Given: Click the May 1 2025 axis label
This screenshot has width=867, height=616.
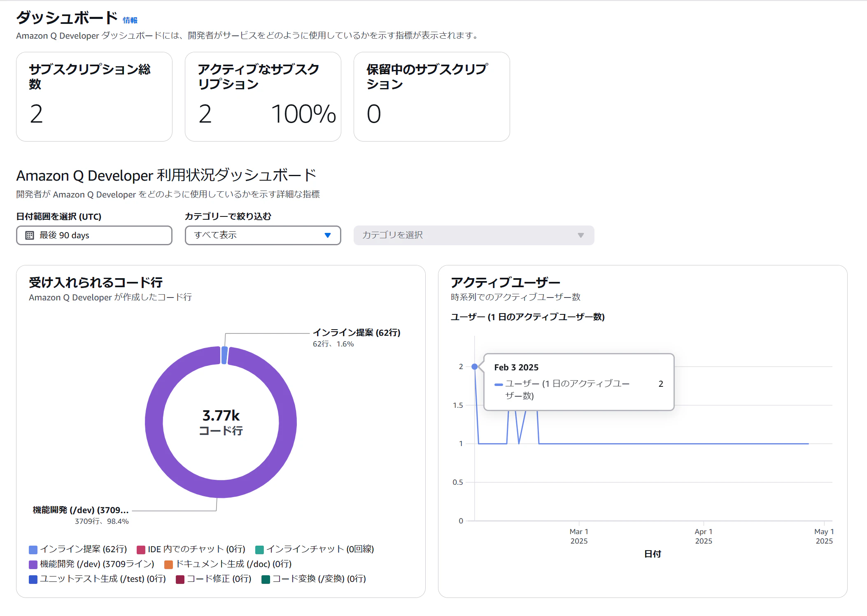Looking at the screenshot, I should [x=824, y=537].
